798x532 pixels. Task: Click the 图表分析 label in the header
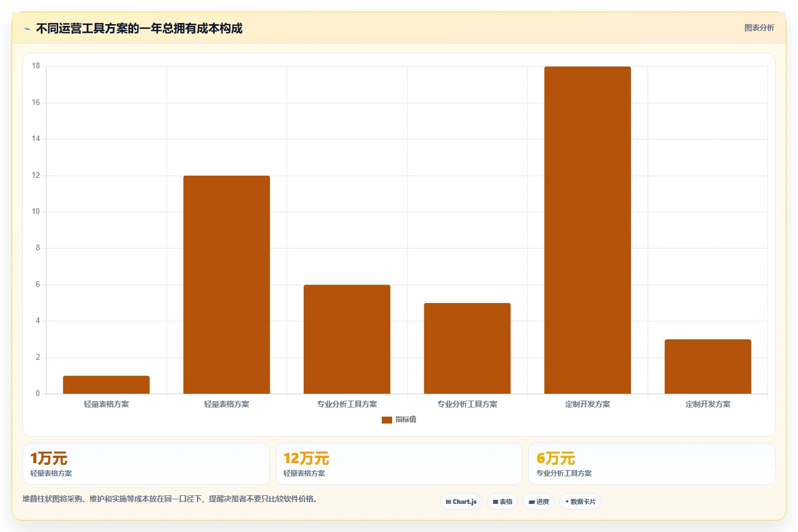tap(759, 28)
